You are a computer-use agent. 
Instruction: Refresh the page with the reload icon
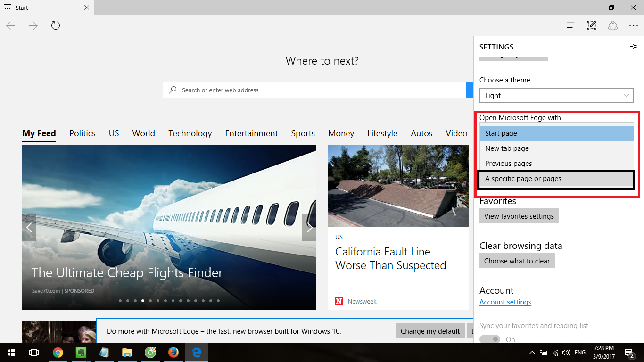(56, 25)
